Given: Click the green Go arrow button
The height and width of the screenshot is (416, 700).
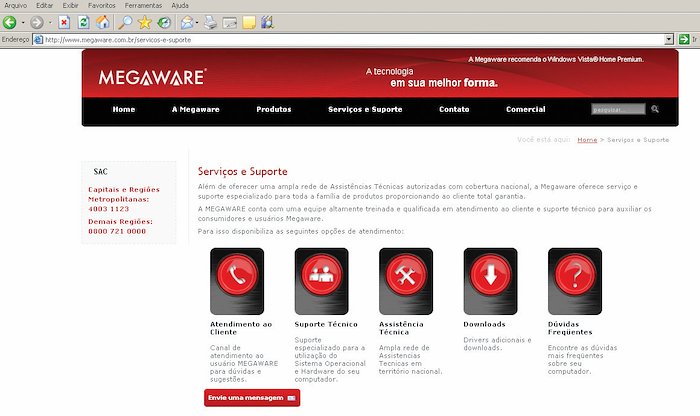Looking at the screenshot, I should [684, 39].
